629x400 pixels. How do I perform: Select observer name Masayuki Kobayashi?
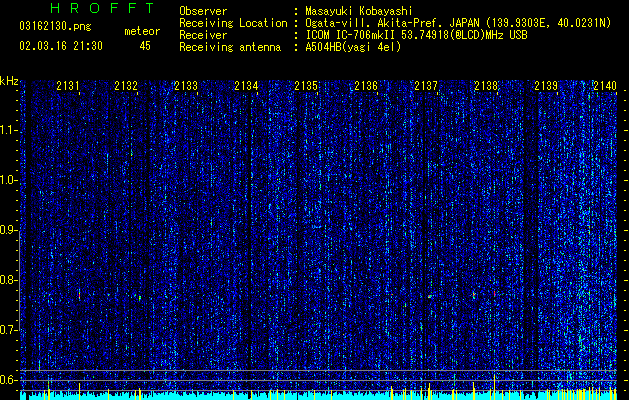359,11
